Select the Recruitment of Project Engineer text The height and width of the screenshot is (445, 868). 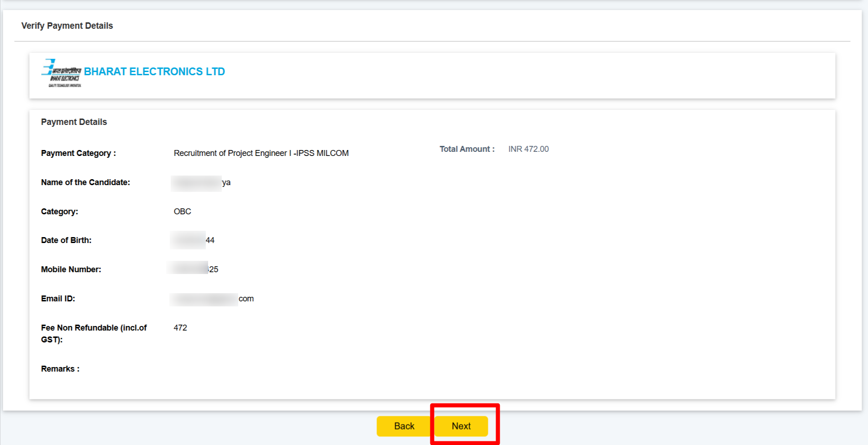click(261, 153)
